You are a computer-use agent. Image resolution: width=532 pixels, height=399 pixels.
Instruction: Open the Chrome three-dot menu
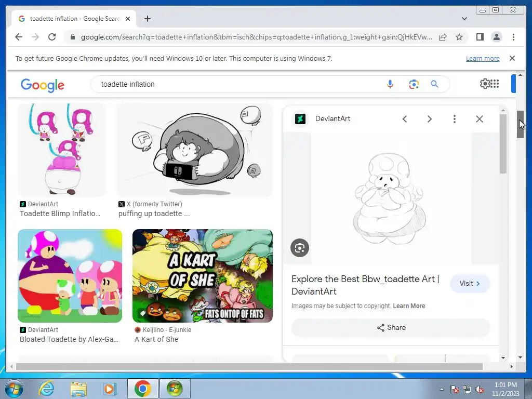[513, 37]
